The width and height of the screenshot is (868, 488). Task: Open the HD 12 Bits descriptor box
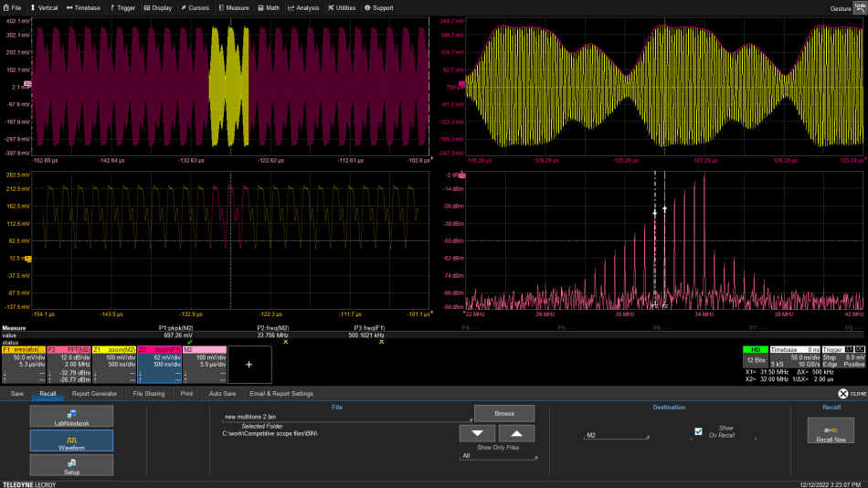pyautogui.click(x=755, y=358)
